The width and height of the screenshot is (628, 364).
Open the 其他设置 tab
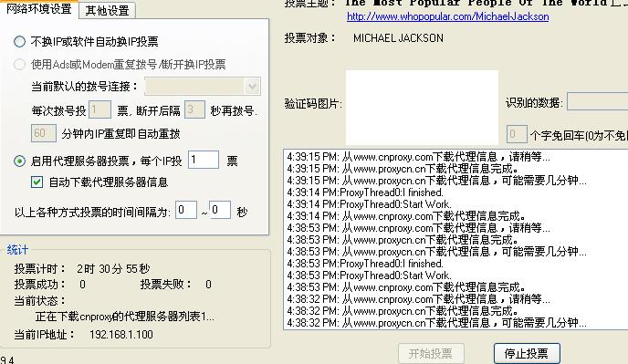[x=108, y=10]
